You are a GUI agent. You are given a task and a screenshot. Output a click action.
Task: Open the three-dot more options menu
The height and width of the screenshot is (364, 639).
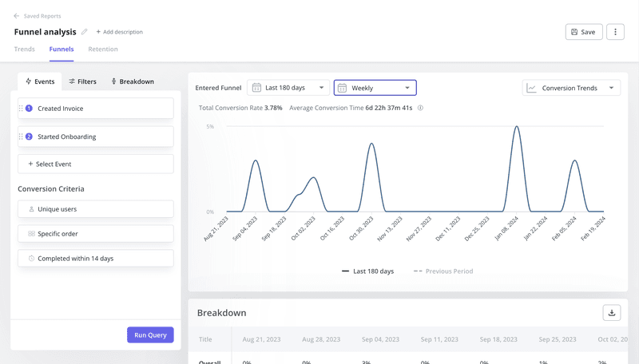point(615,32)
